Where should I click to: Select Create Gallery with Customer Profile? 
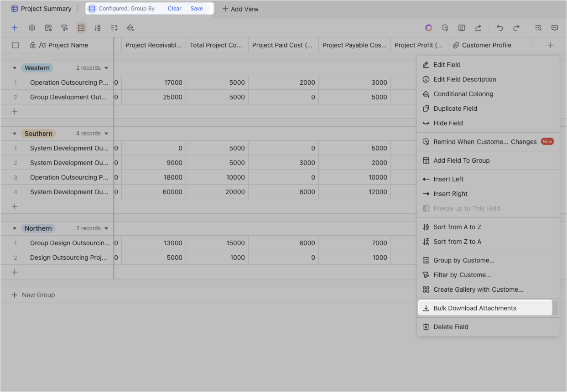click(x=488, y=289)
